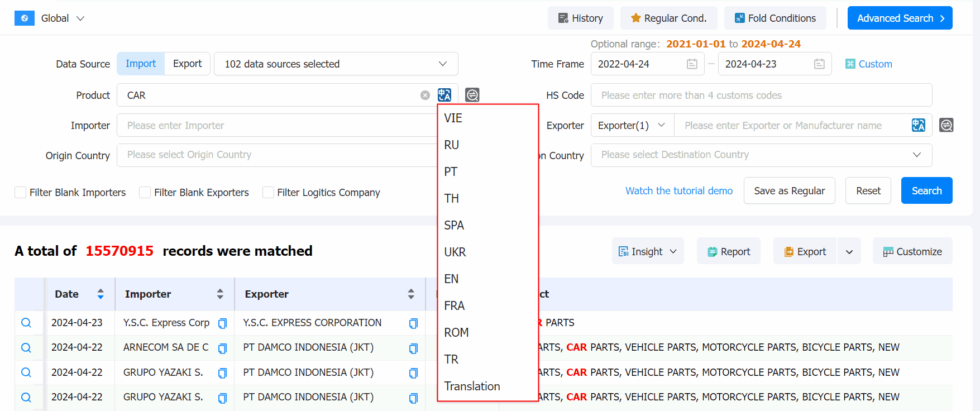Choose FRA in the translation list
This screenshot has width=980, height=411.
point(454,306)
